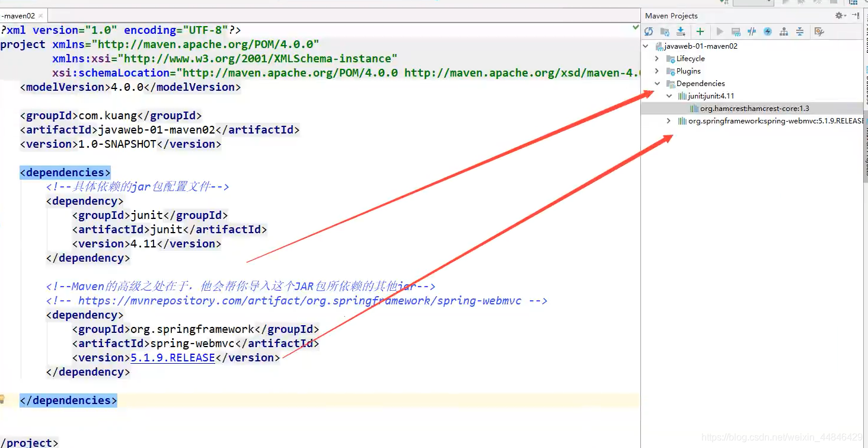Collapse javaweb-01-maven02 root node
Image resolution: width=868 pixels, height=448 pixels.
646,46
